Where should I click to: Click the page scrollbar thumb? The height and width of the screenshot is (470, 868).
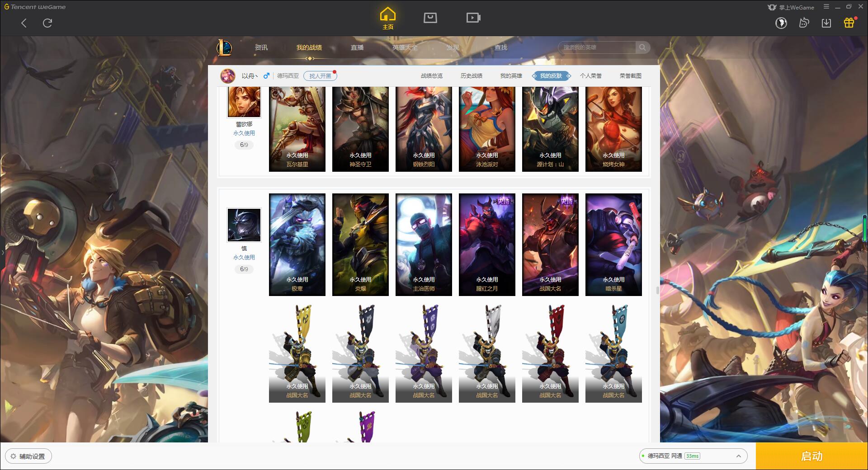657,290
